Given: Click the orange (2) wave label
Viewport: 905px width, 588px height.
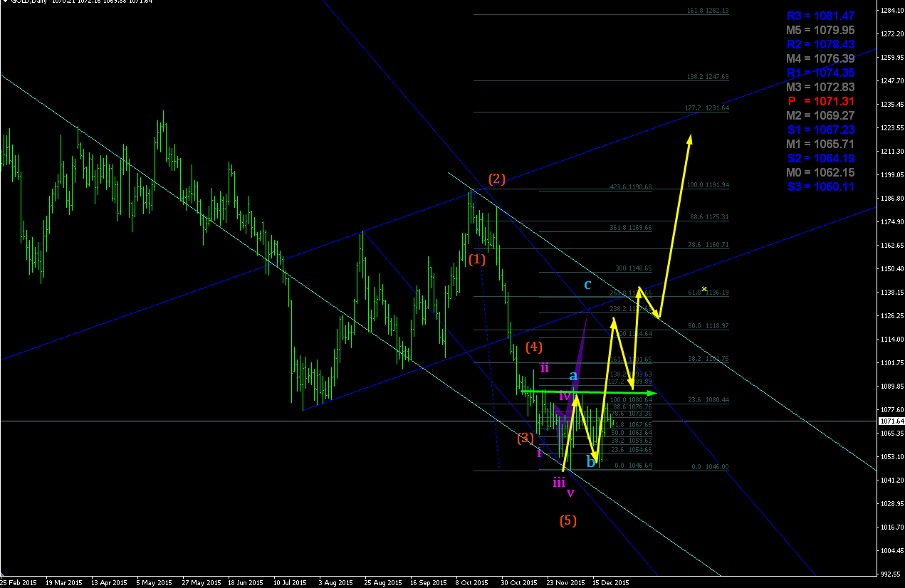Looking at the screenshot, I should coord(497,179).
